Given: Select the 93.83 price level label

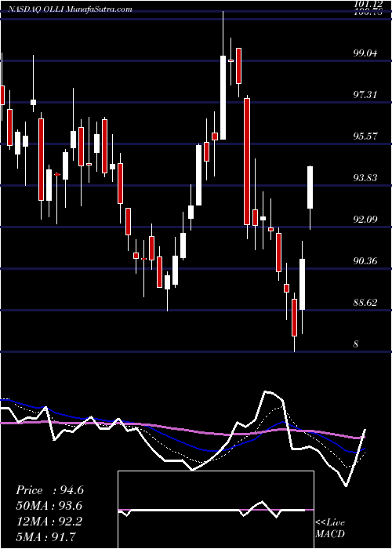Looking at the screenshot, I should (x=365, y=177).
